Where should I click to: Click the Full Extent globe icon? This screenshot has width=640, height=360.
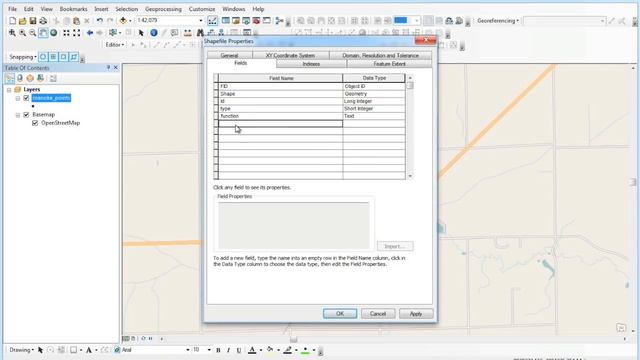coord(53,33)
